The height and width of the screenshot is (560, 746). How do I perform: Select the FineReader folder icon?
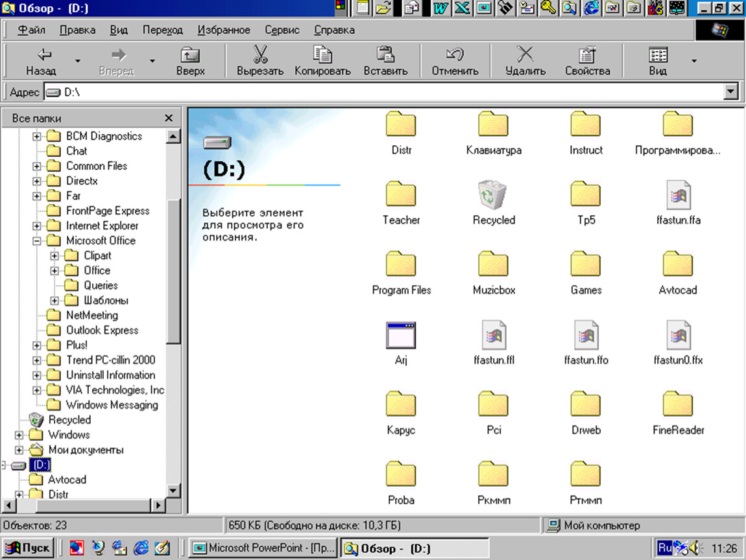[678, 404]
